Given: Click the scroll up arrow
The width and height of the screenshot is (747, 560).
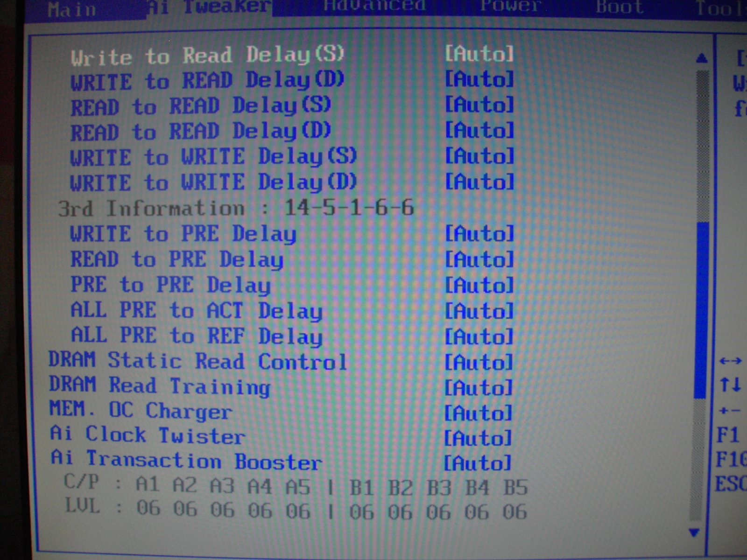Looking at the screenshot, I should point(701,58).
